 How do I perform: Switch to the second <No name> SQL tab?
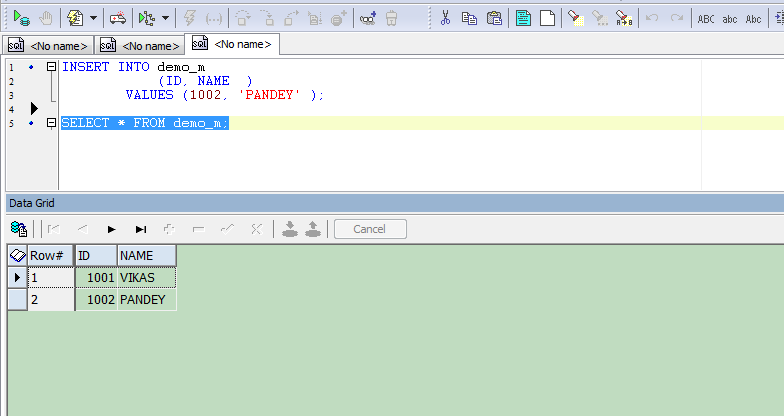tap(140, 46)
